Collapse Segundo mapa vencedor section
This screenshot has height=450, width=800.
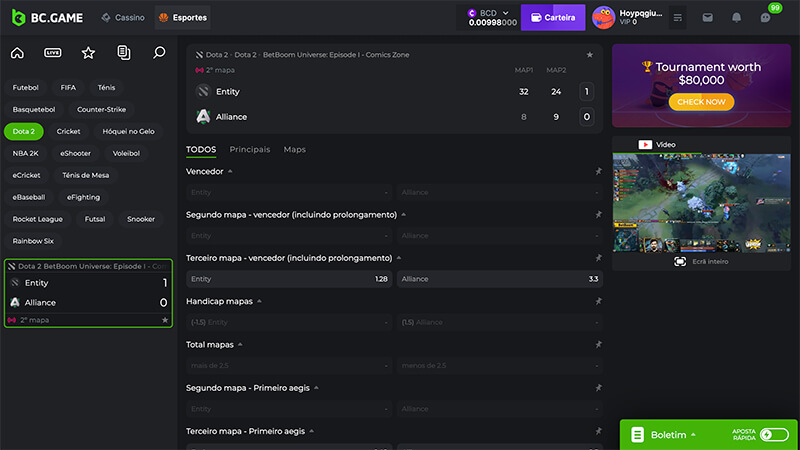404,215
